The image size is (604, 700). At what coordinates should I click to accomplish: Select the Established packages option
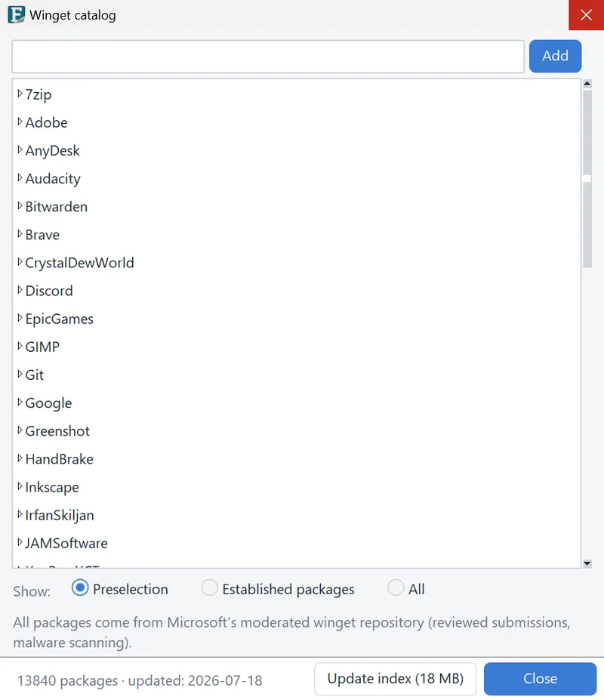tap(209, 588)
